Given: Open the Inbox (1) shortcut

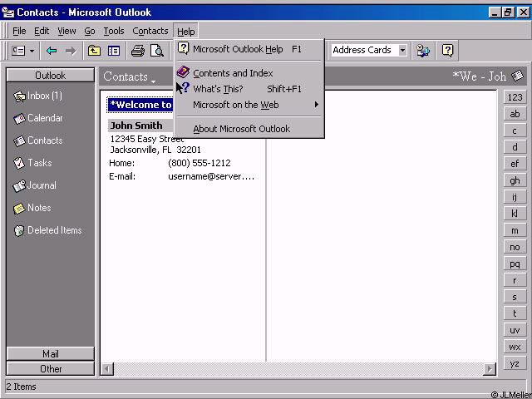Looking at the screenshot, I should point(37,96).
